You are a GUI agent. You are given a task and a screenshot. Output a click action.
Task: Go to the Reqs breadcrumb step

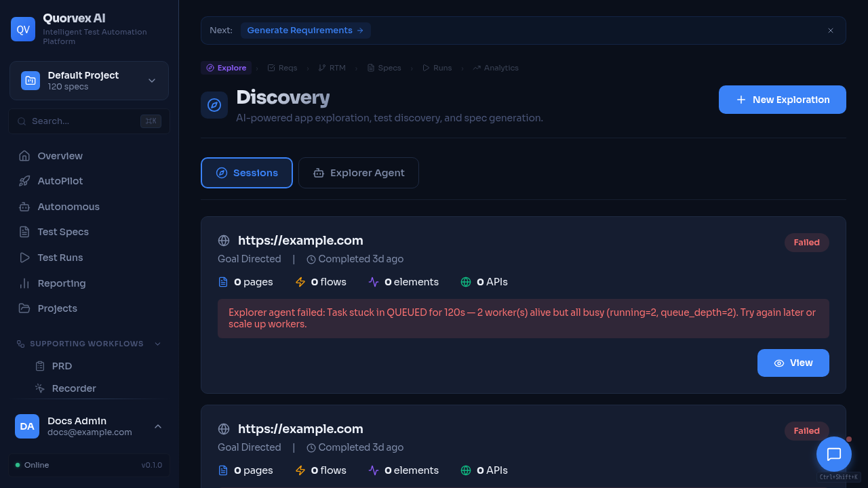click(283, 68)
